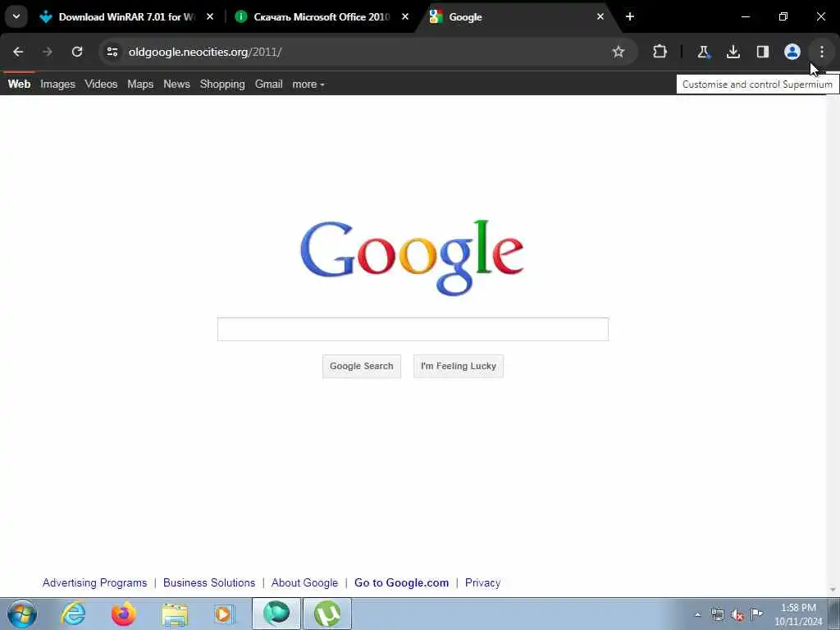Click the Google logo
This screenshot has height=630, width=840.
pyautogui.click(x=412, y=257)
